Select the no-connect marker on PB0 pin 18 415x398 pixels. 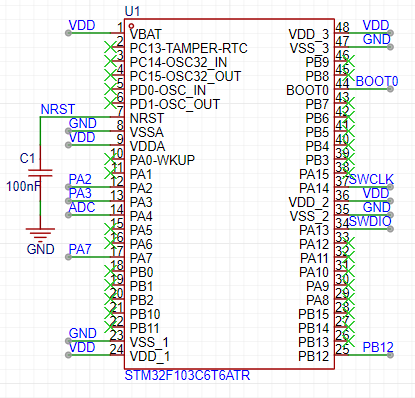[x=110, y=271]
